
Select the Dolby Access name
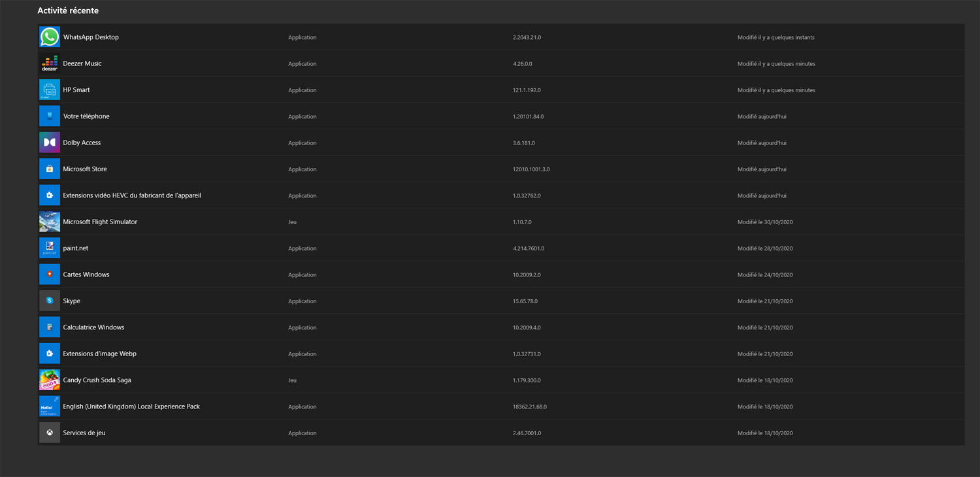[82, 142]
